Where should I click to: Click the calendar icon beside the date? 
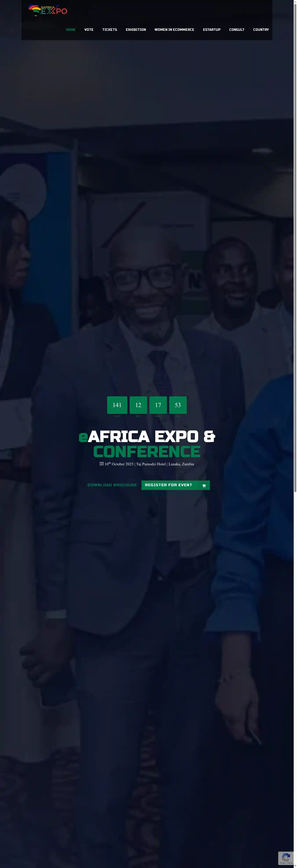coord(101,464)
